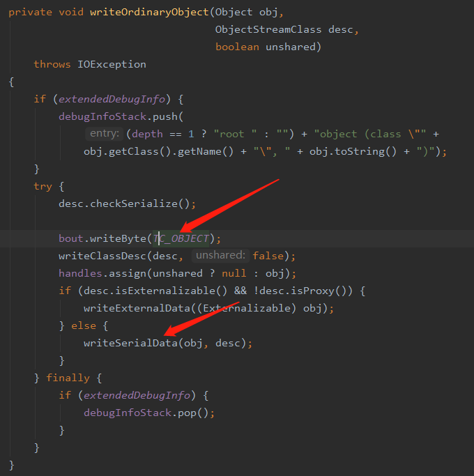
Task: Click the debugInfoStack.push call
Action: tap(121, 116)
